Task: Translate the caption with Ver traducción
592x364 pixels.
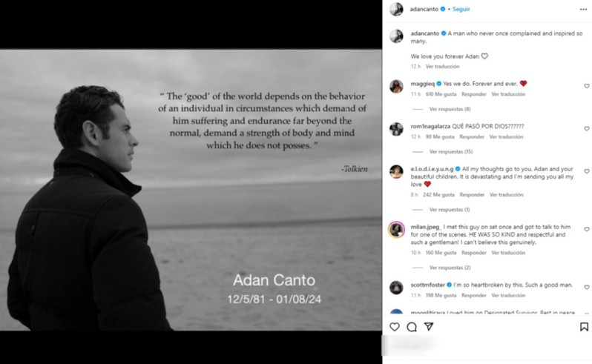Action: (x=442, y=67)
